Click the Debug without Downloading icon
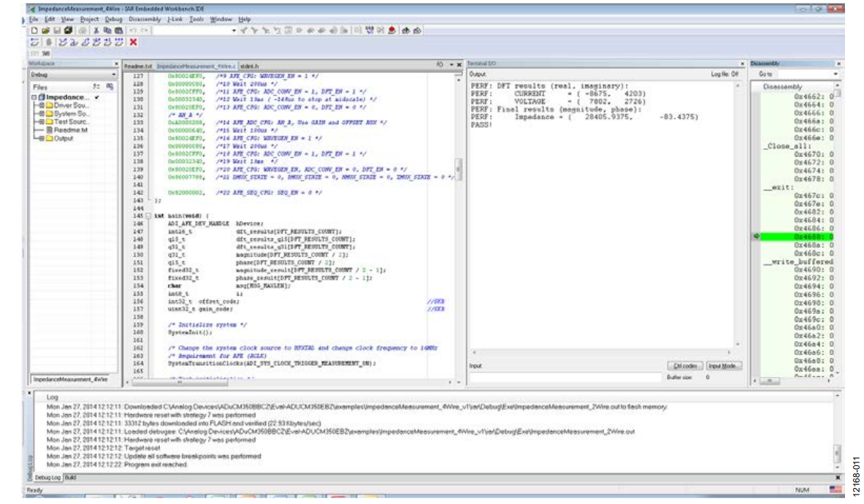 (418, 31)
